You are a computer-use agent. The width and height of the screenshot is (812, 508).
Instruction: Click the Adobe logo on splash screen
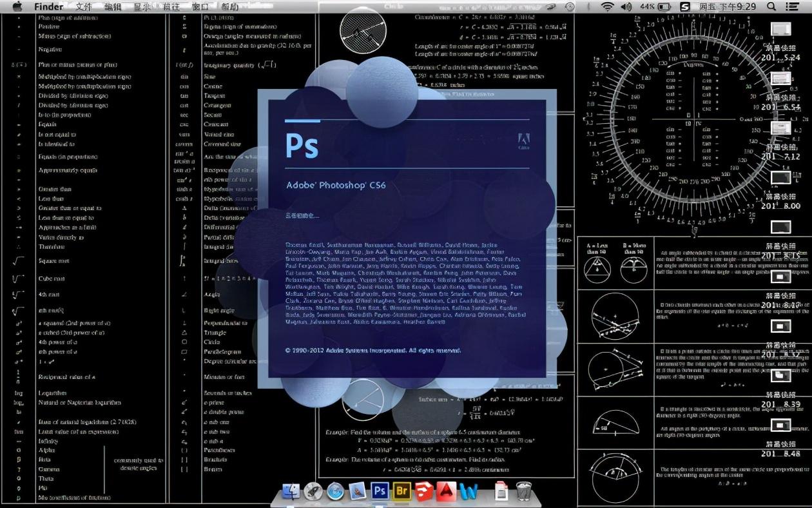[523, 141]
